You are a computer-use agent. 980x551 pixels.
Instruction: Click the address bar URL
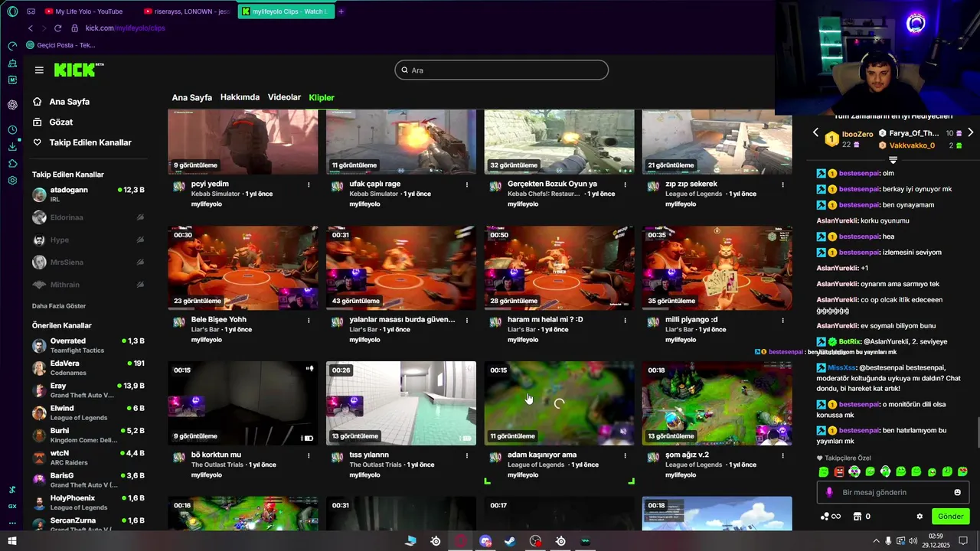click(125, 28)
